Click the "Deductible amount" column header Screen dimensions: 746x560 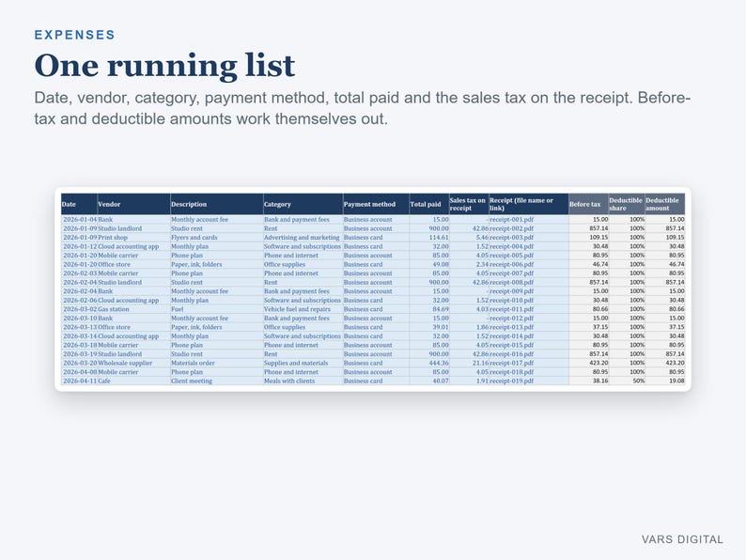(664, 204)
